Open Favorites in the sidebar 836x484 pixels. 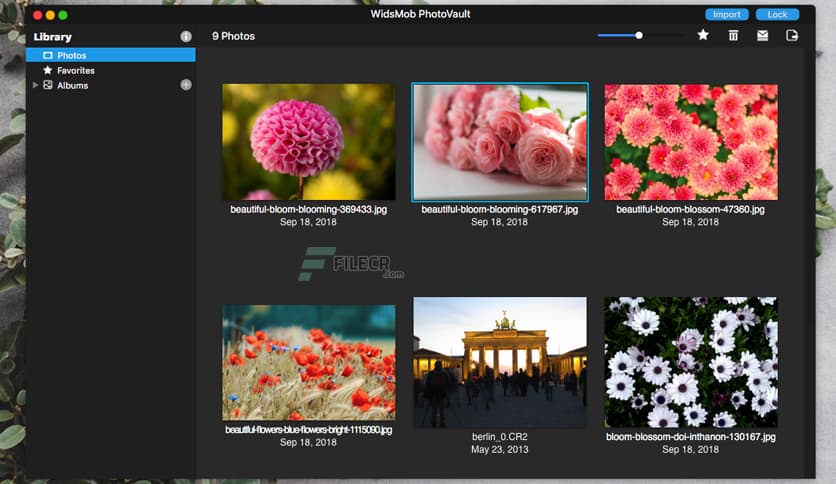coord(76,70)
